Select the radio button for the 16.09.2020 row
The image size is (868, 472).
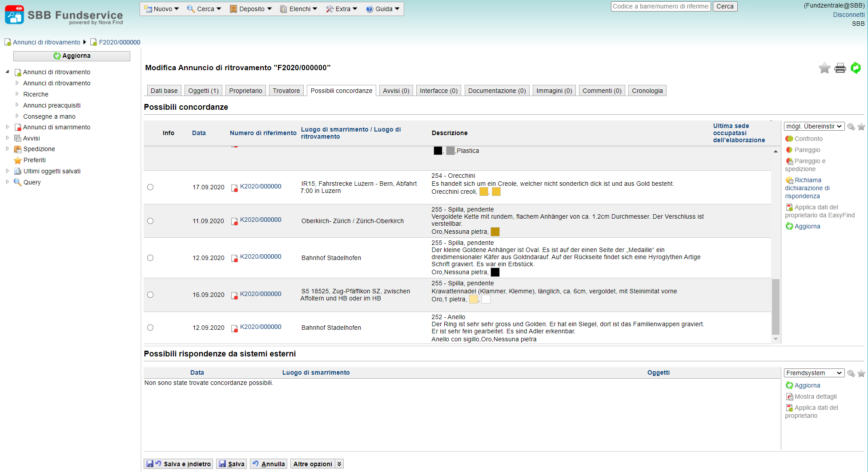(150, 295)
